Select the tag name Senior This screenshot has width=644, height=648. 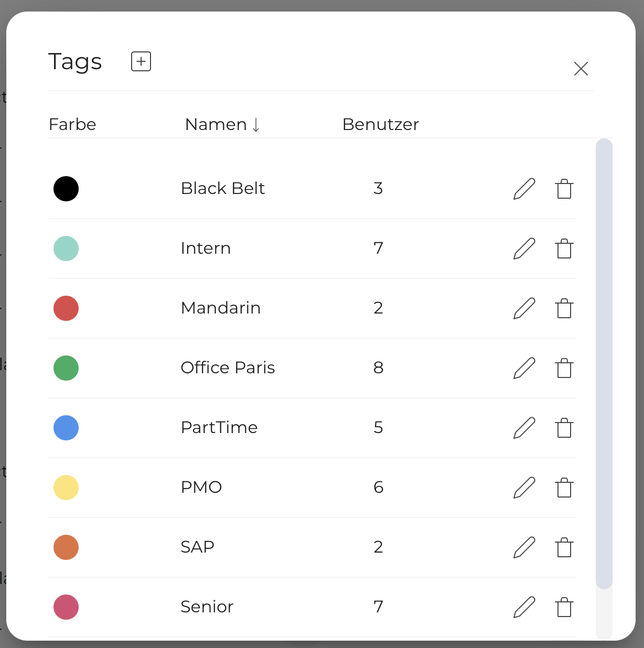[x=207, y=607]
